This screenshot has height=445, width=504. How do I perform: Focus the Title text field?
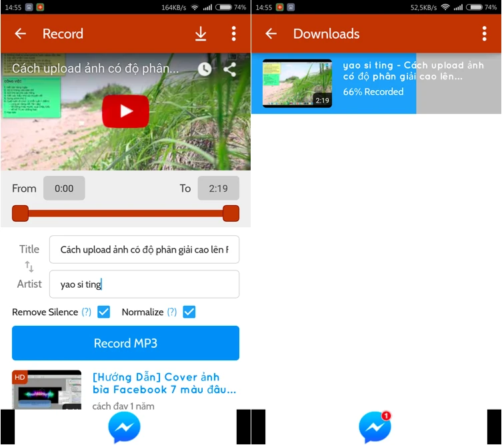pyautogui.click(x=143, y=250)
